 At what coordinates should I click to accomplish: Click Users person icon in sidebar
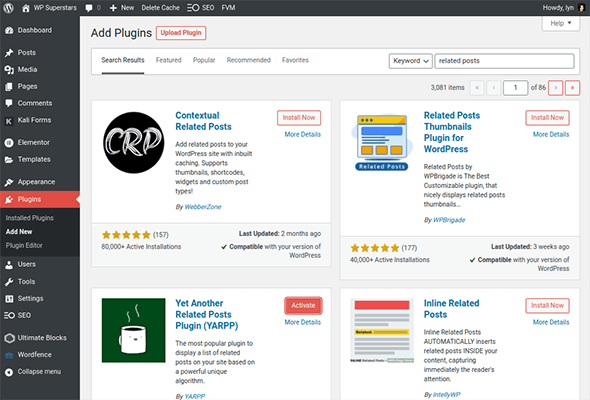pos(9,265)
